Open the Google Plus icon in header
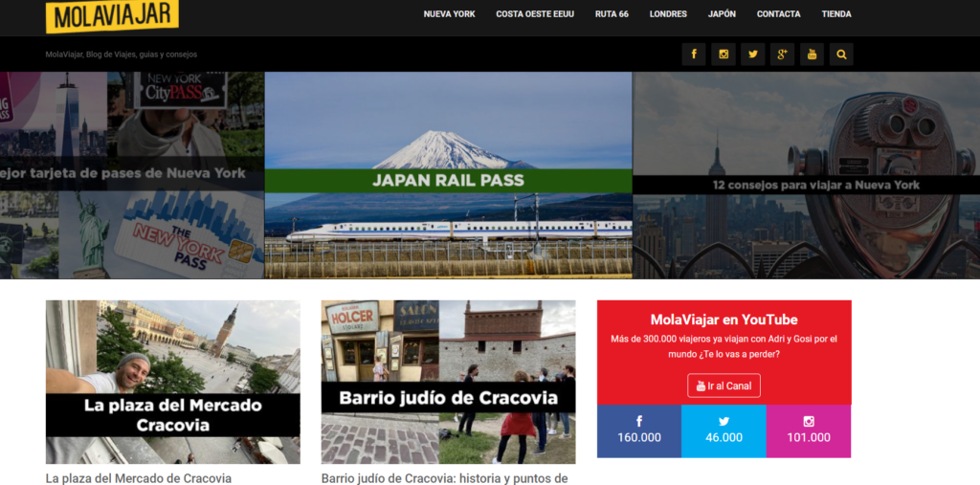980x485 pixels. [x=782, y=55]
